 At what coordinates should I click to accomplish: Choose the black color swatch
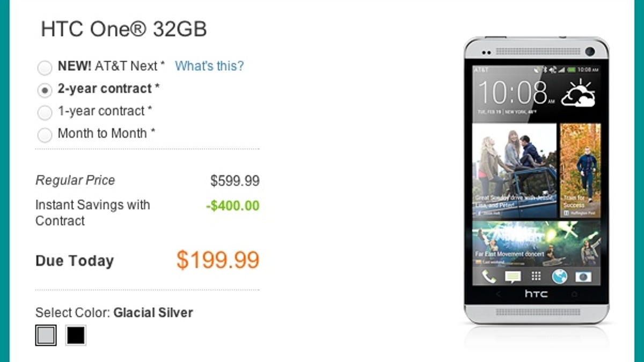[76, 335]
